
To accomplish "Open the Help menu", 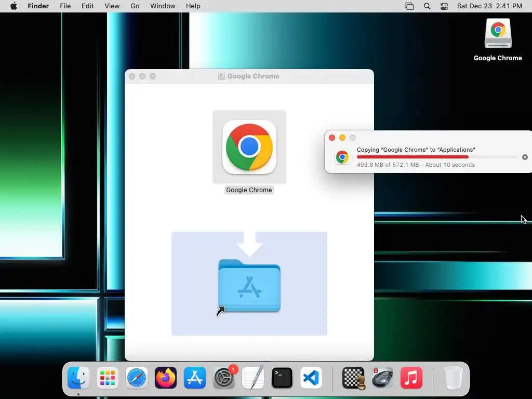I will click(x=193, y=6).
